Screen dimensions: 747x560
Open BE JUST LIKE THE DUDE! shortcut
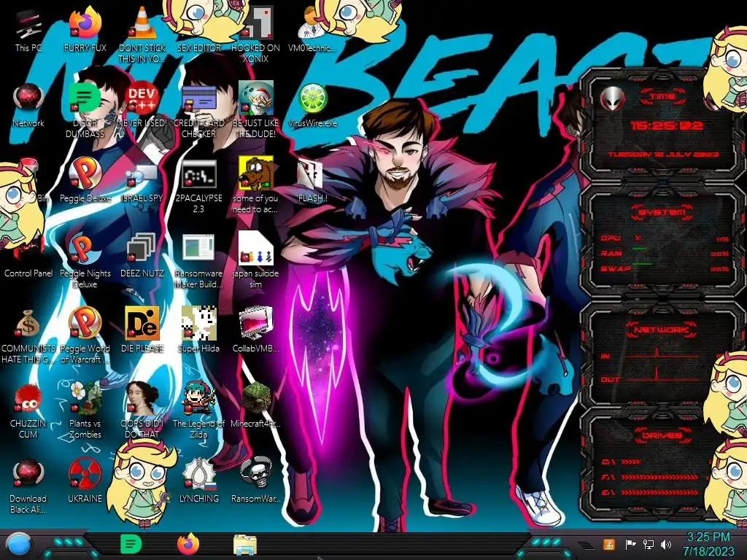[x=256, y=111]
